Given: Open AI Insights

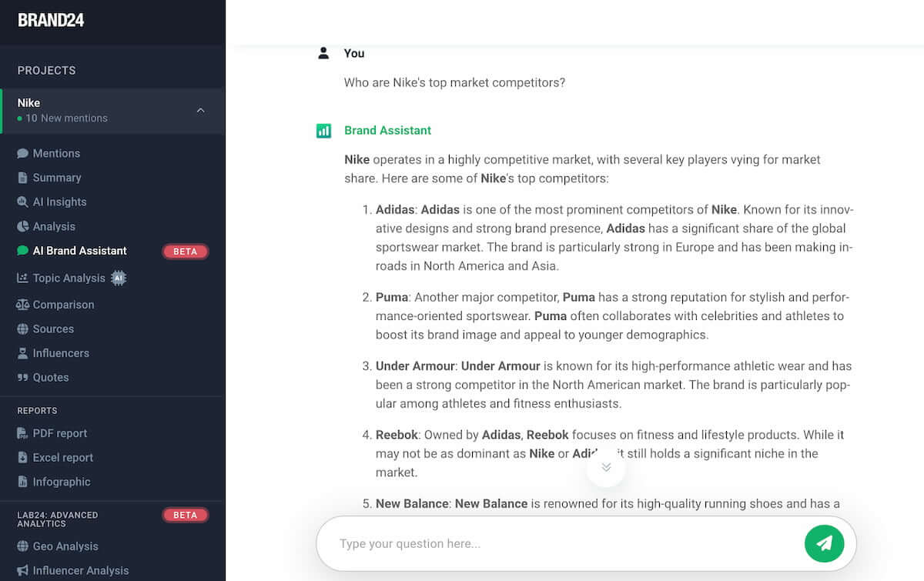Looking at the screenshot, I should [62, 202].
